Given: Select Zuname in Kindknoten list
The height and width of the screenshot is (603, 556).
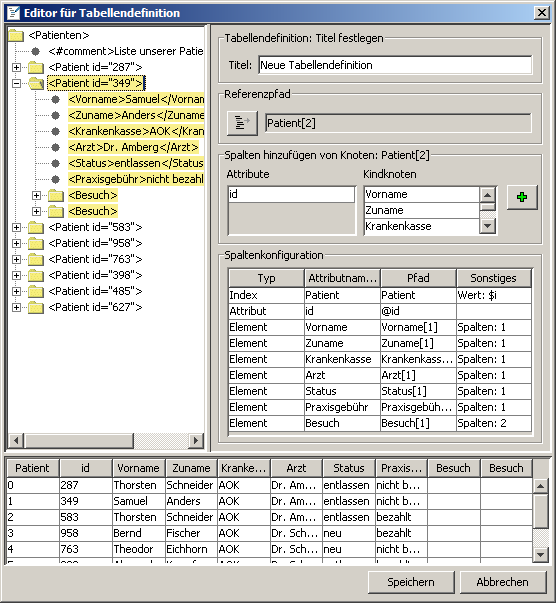Looking at the screenshot, I should 421,210.
